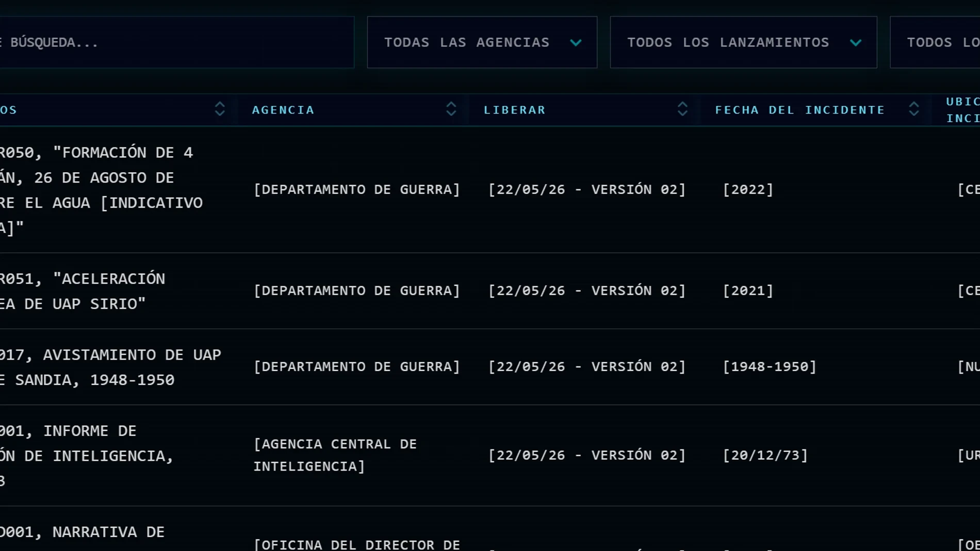Click Departamento de Guerra in the 2021 row
Image resolution: width=980 pixels, height=551 pixels.
coord(357,291)
